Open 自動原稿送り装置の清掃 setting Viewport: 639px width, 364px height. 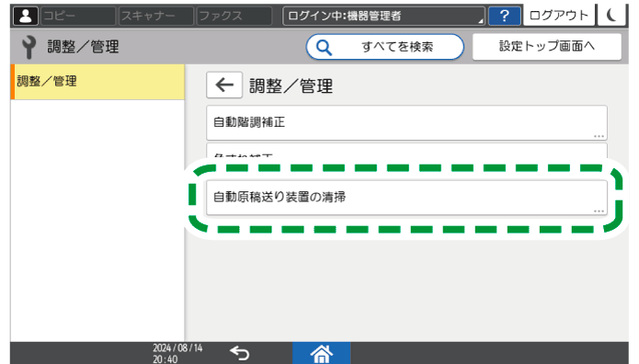[406, 198]
